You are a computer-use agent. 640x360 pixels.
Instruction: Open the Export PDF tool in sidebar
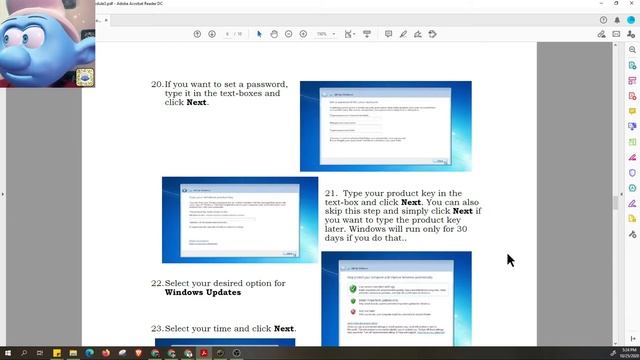[x=632, y=65]
